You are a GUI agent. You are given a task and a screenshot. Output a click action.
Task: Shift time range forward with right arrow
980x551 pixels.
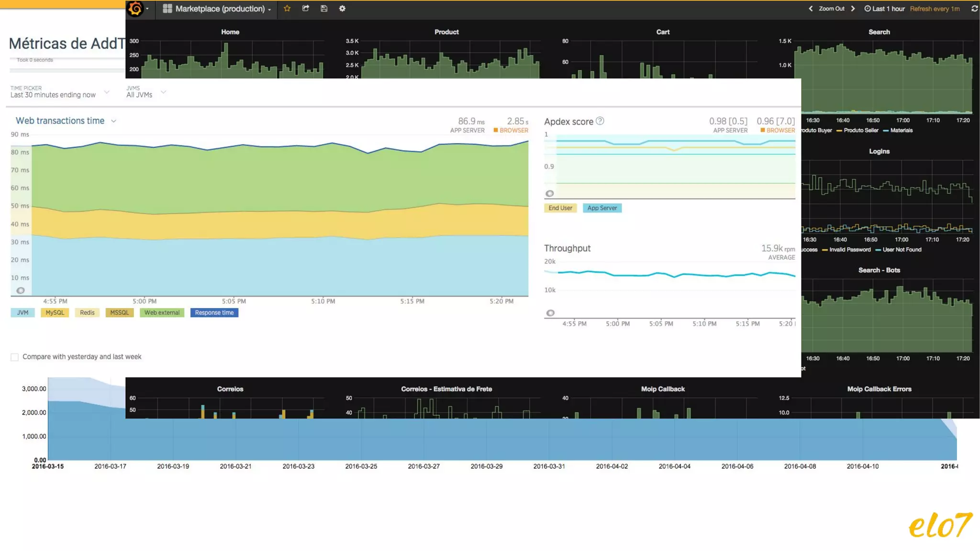(x=853, y=9)
